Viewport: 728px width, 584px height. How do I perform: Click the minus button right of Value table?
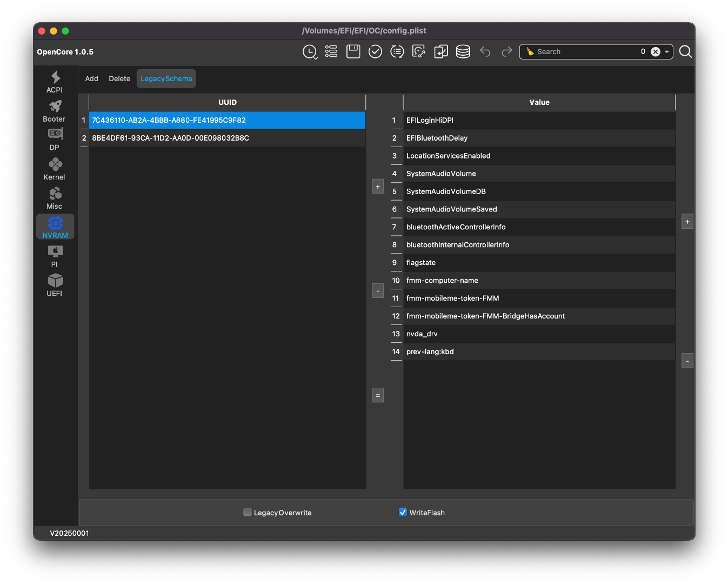(687, 361)
